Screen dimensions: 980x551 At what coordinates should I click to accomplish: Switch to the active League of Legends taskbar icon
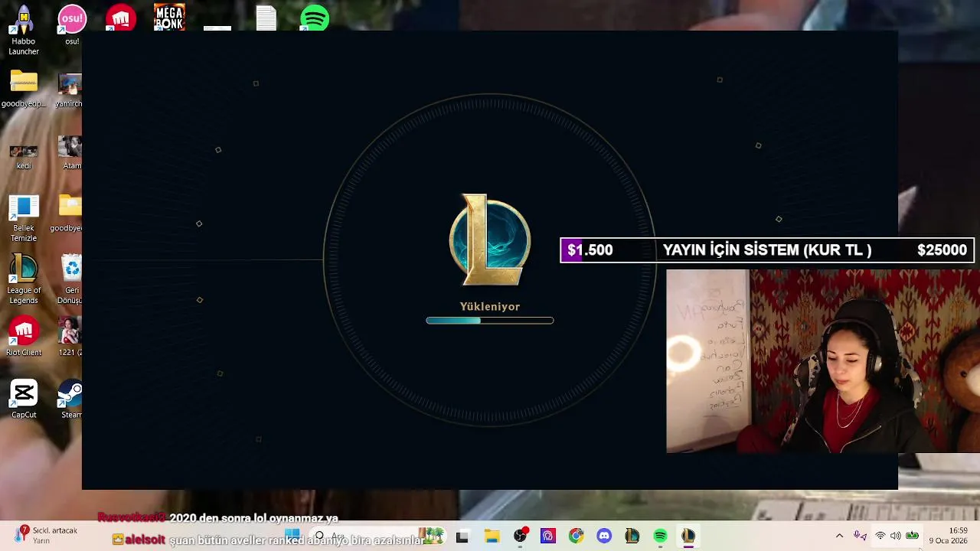pyautogui.click(x=688, y=536)
